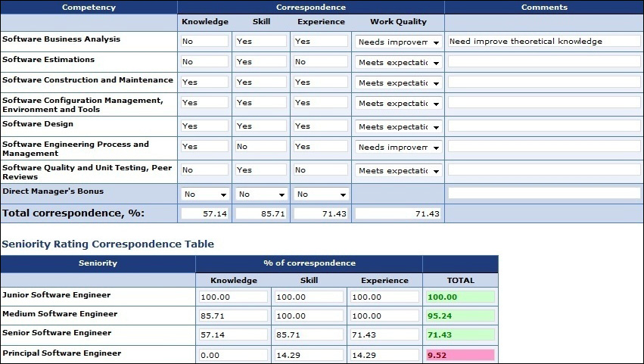Click Skill field for Software Business Analysis
The height and width of the screenshot is (364, 644).
click(261, 41)
